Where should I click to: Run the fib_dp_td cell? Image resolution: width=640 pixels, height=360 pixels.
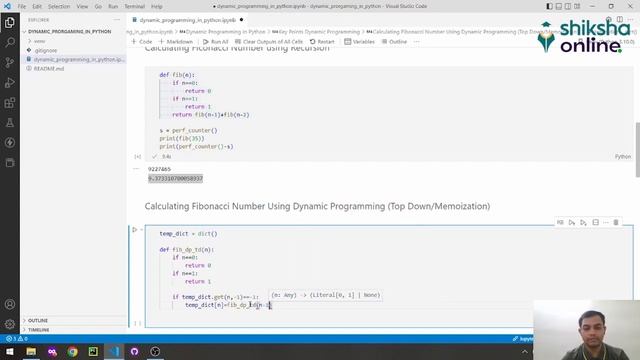pyautogui.click(x=135, y=230)
